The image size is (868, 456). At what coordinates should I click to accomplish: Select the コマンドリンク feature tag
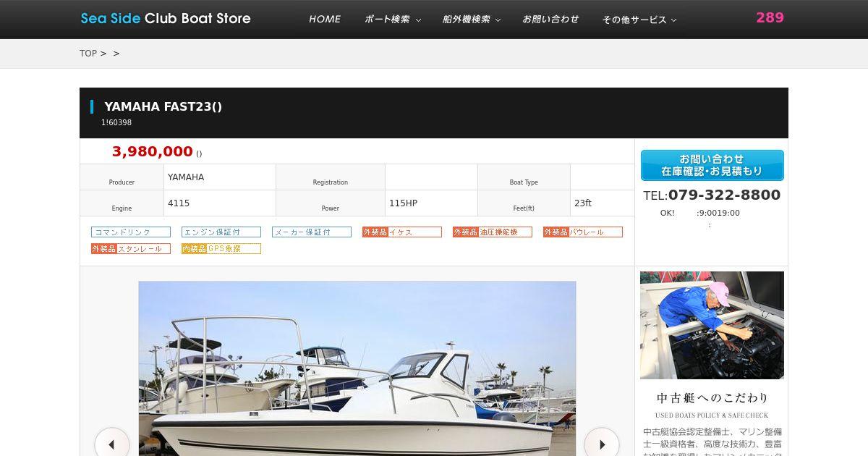point(131,232)
